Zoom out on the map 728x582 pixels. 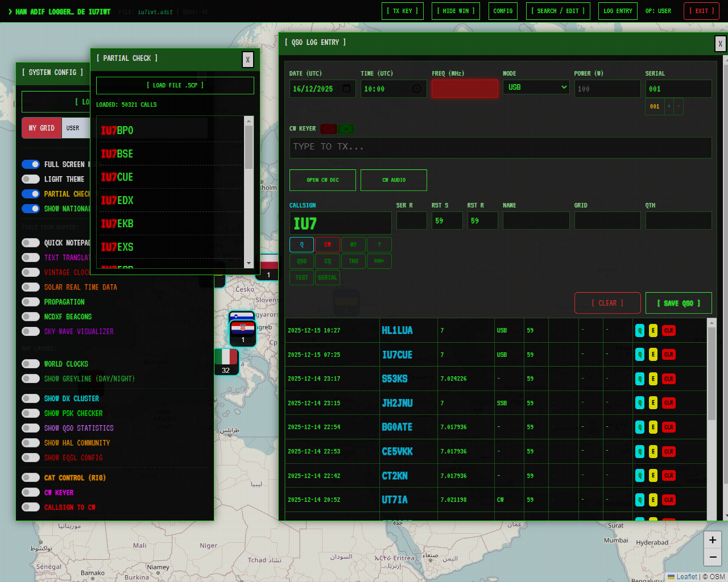click(713, 558)
